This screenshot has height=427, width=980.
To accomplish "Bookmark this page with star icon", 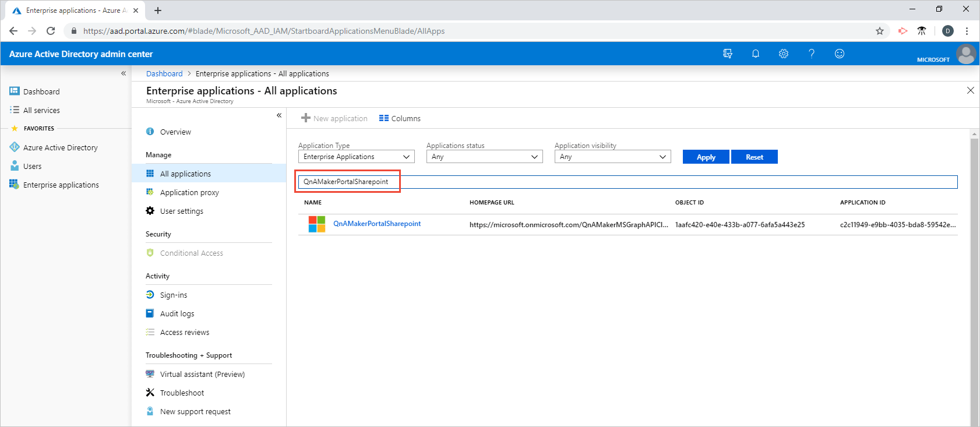I will pyautogui.click(x=879, y=31).
